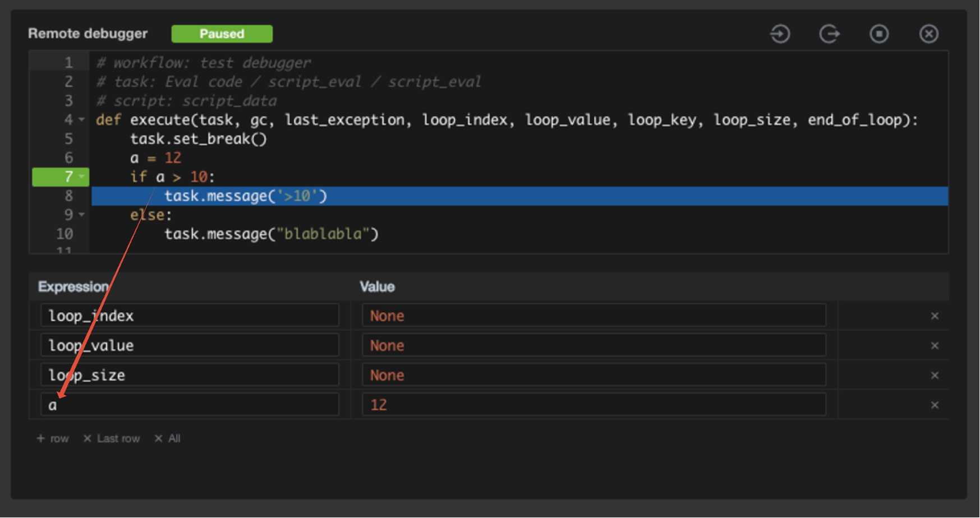Click line number 5 in the gutter

68,139
